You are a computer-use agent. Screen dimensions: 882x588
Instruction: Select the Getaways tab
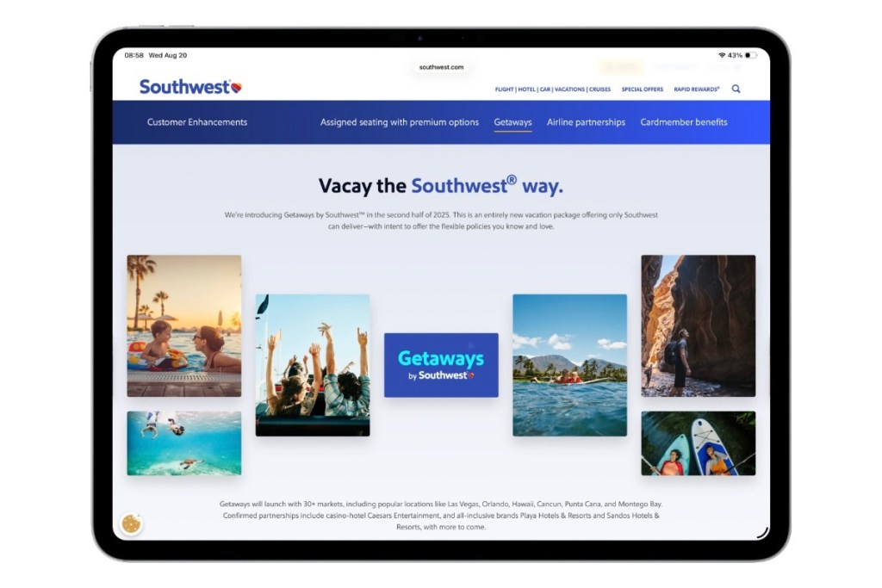pos(512,122)
